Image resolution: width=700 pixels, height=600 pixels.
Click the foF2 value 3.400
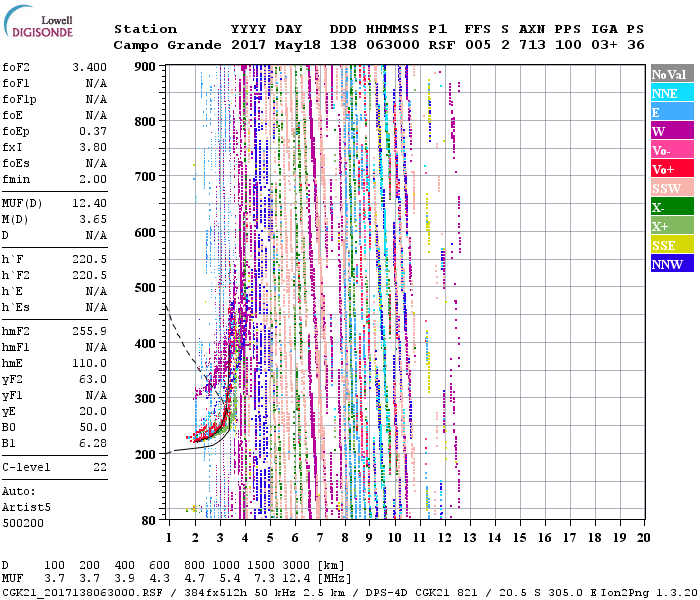[x=89, y=67]
